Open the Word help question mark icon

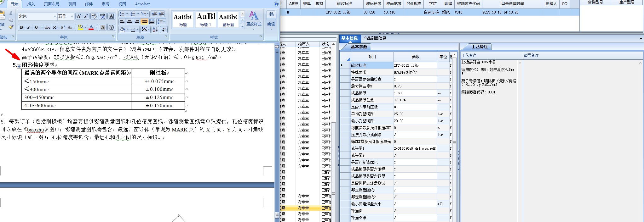coord(276,4)
